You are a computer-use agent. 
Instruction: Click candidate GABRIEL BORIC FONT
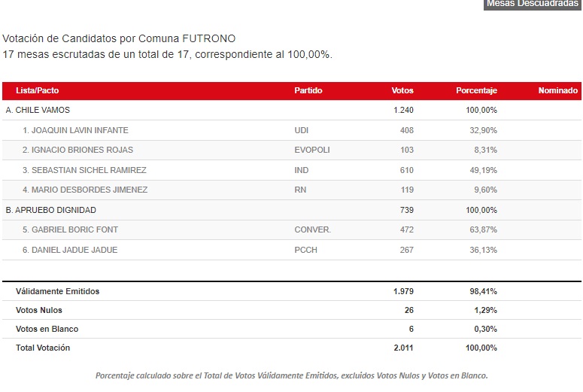(70, 229)
